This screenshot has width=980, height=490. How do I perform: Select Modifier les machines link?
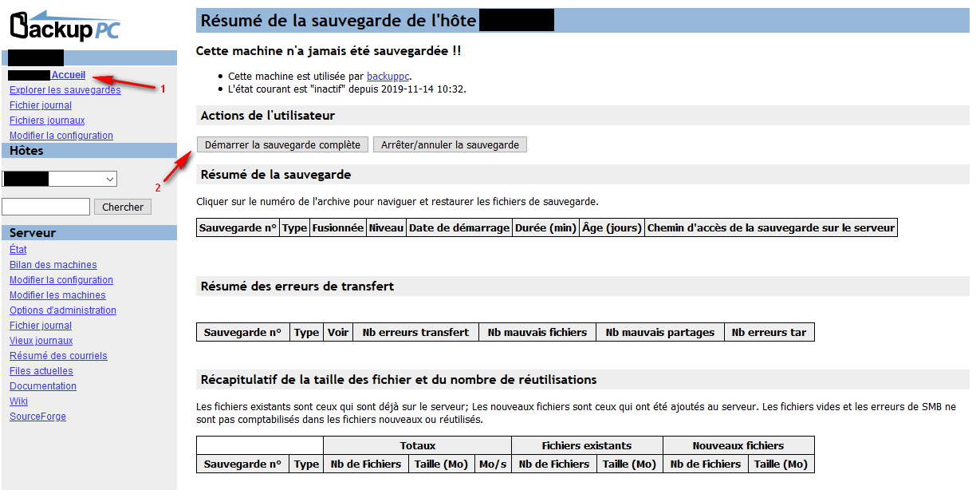[57, 295]
